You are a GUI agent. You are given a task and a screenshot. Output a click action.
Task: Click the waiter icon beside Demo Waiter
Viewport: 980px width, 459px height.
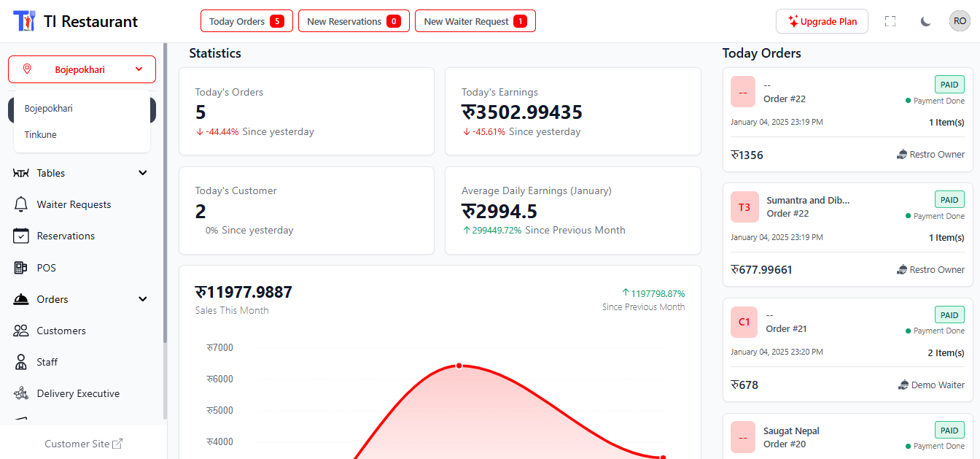903,385
